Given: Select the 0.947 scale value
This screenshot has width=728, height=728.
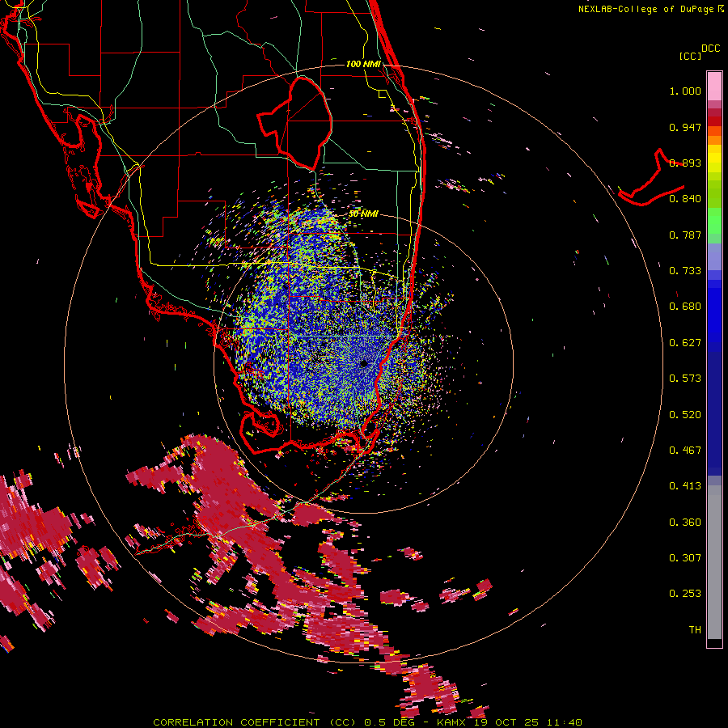Looking at the screenshot, I should 685,127.
